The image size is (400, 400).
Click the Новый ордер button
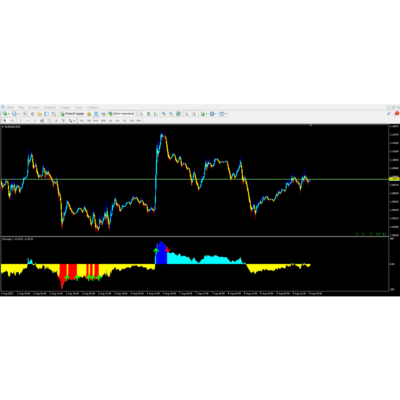tap(72, 114)
